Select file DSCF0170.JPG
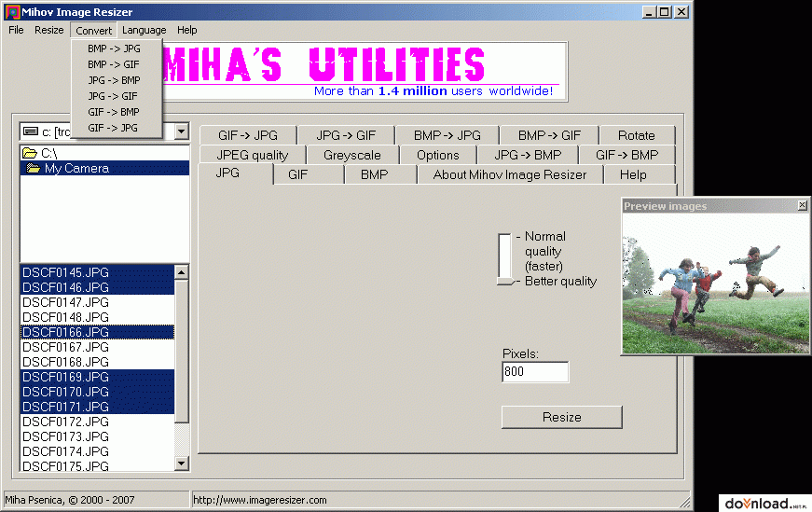812x512 pixels. (97, 392)
